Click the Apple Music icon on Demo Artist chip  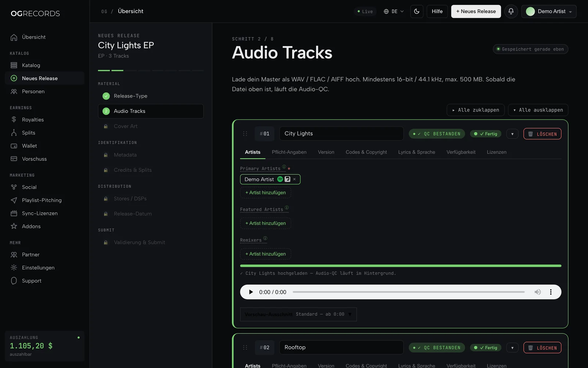[x=287, y=179]
